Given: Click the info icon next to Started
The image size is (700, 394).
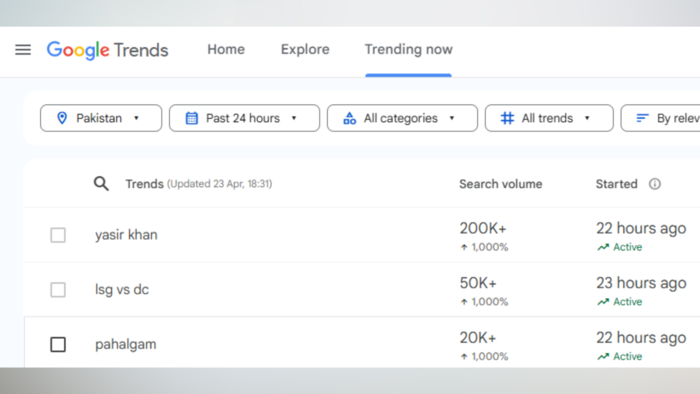Looking at the screenshot, I should click(654, 184).
